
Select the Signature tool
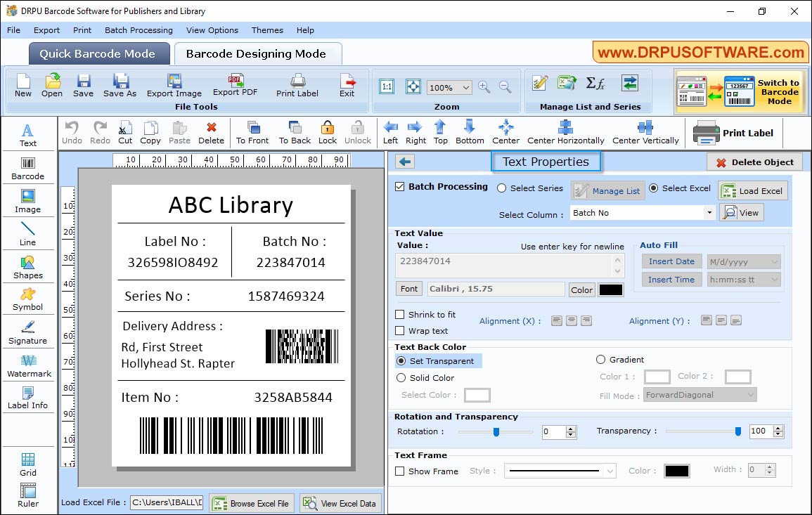pyautogui.click(x=28, y=332)
